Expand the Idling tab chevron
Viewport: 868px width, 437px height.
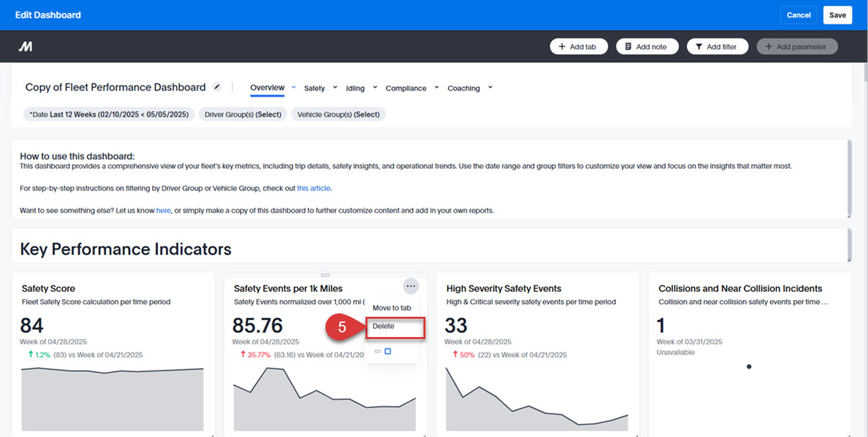[374, 87]
